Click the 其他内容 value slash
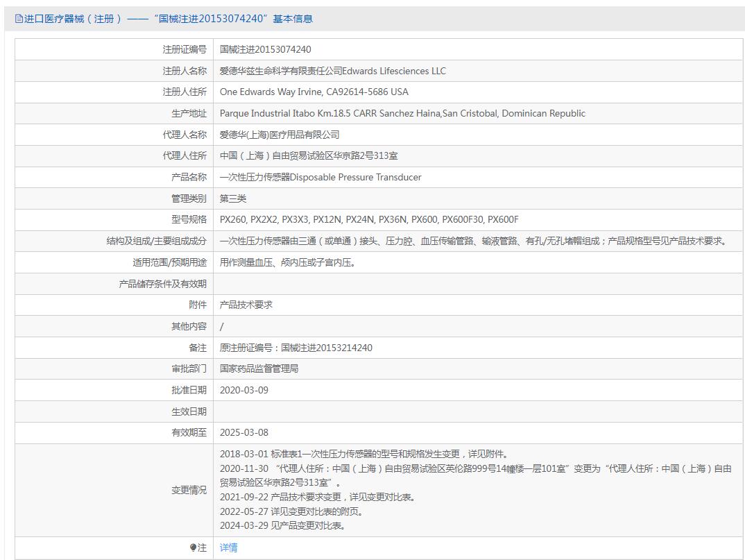This screenshot has height=560, width=745. 222,326
